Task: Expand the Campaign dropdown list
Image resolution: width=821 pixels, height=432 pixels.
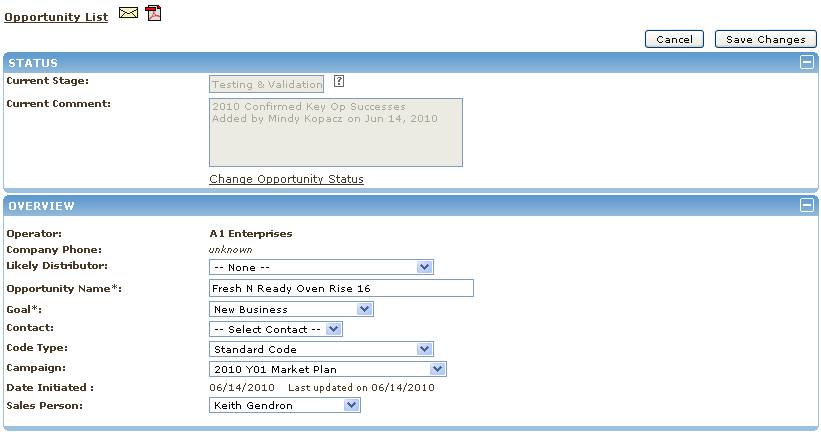Action: tap(327, 369)
